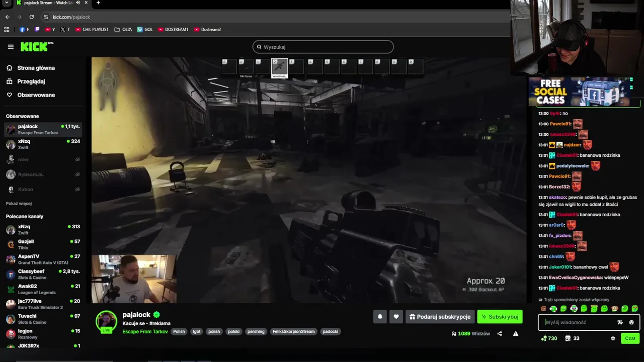
Task: Open the X bookmark labeled T
Action: click(x=65, y=29)
